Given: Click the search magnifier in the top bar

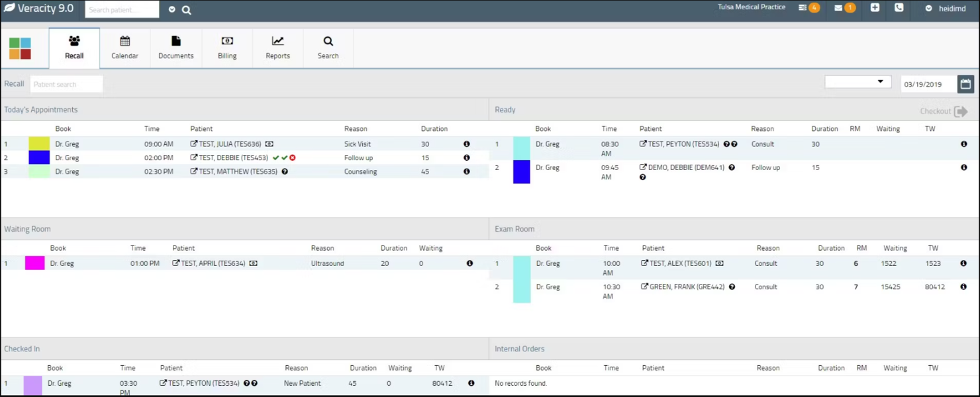Looking at the screenshot, I should (x=186, y=10).
